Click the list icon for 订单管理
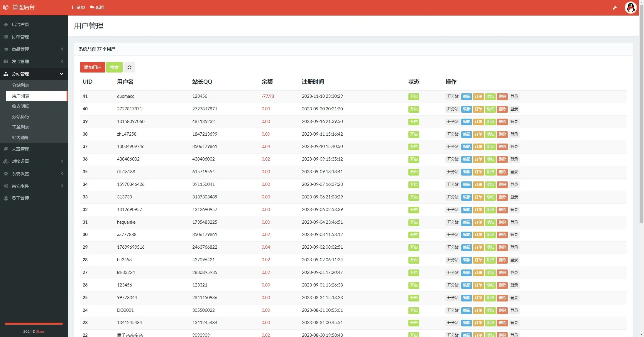This screenshot has width=644, height=337. 6,37
